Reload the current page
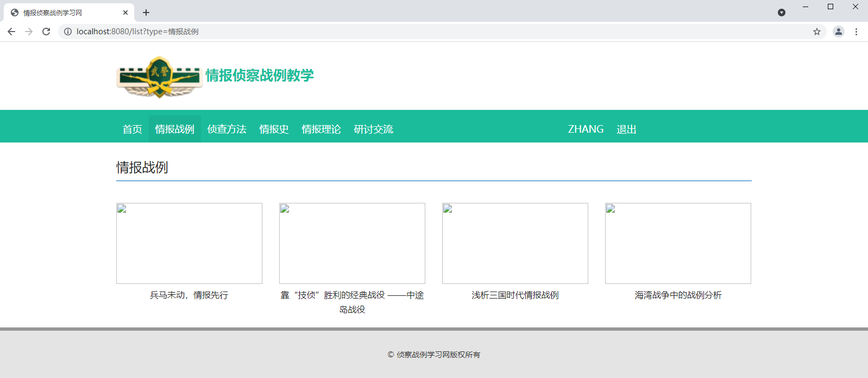 46,32
